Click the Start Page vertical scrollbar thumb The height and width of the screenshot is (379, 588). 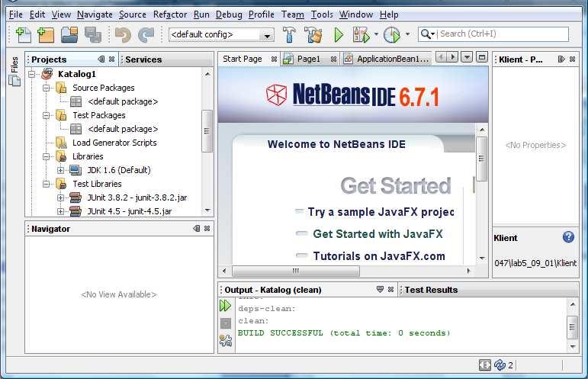(481, 159)
